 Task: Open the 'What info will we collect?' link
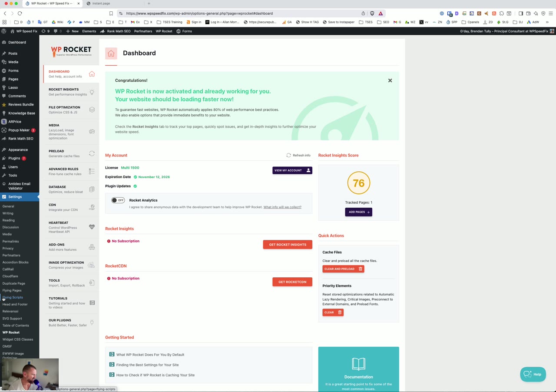click(x=282, y=207)
